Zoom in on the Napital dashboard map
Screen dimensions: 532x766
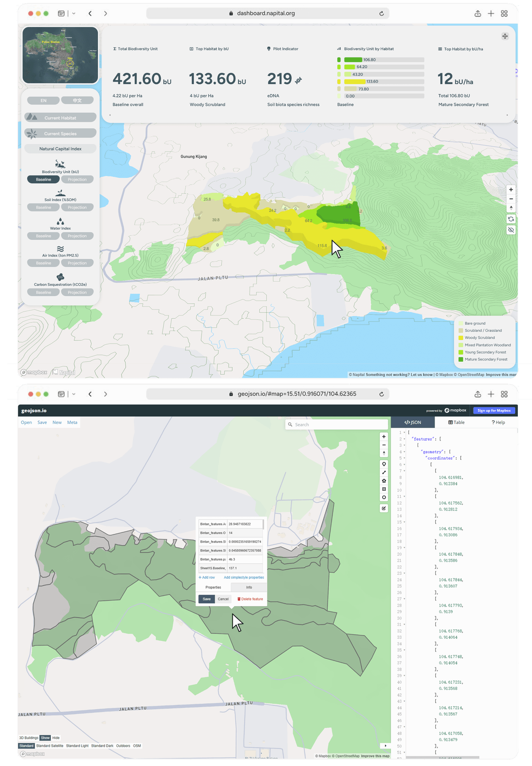(511, 190)
